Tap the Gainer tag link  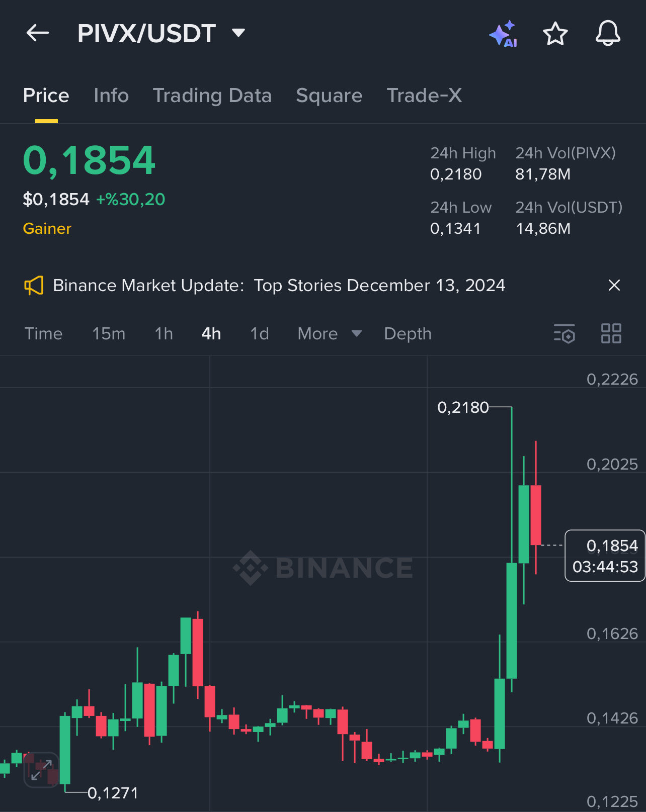[x=47, y=229]
